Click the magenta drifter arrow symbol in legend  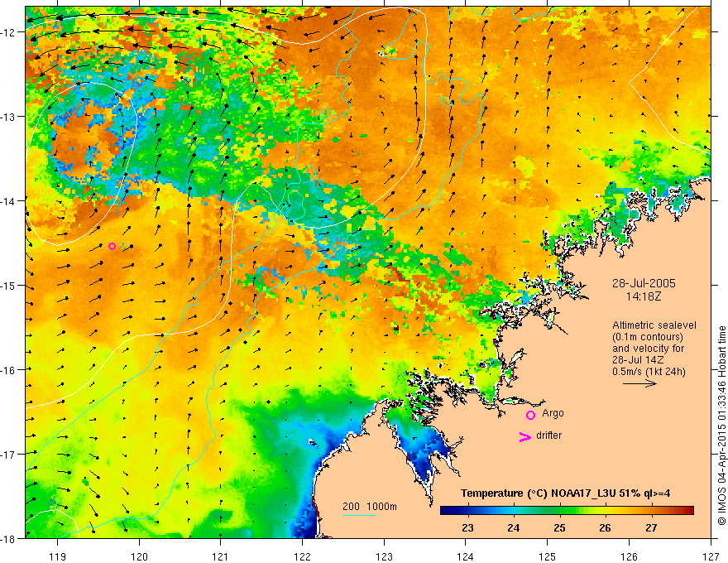(524, 436)
